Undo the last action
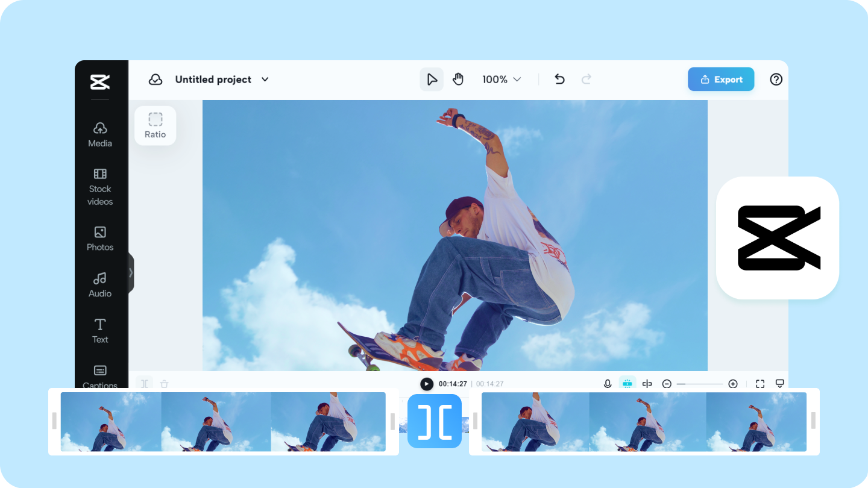The width and height of the screenshot is (868, 488). point(559,80)
